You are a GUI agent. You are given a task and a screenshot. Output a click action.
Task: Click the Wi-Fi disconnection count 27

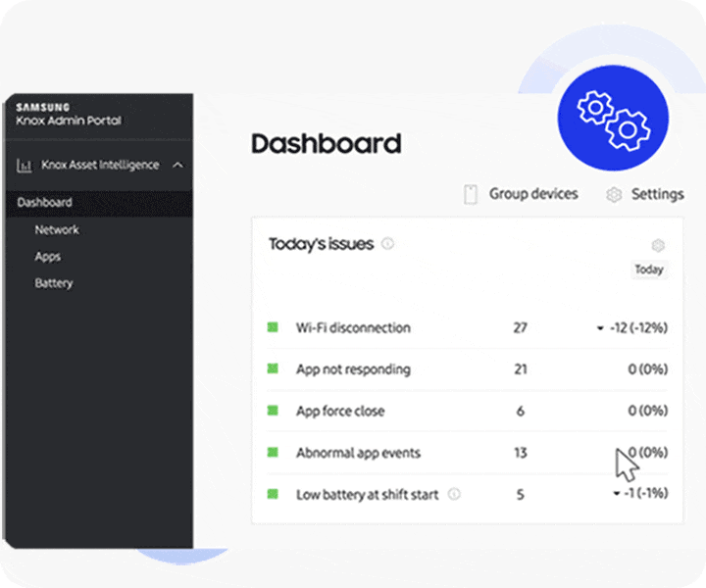520,327
